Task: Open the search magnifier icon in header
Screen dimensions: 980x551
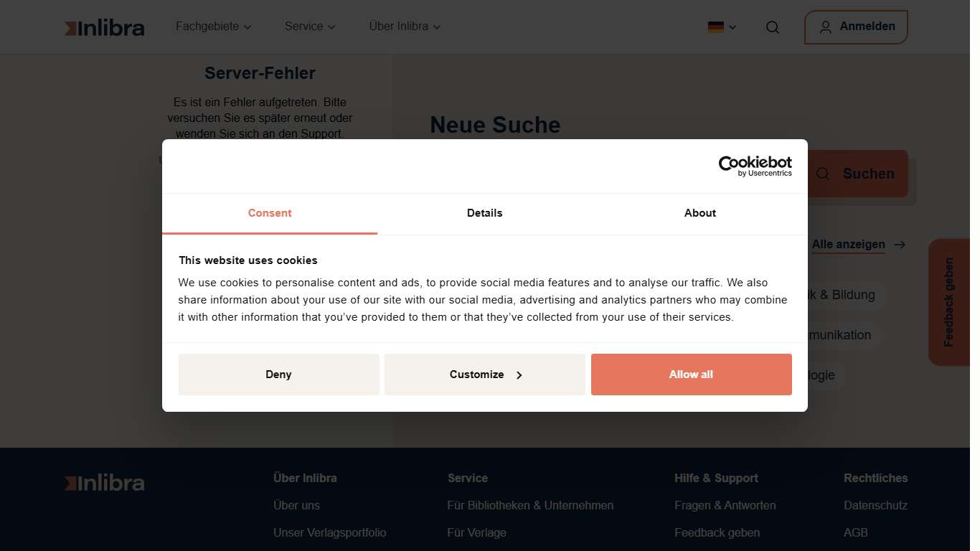Action: pos(772,27)
